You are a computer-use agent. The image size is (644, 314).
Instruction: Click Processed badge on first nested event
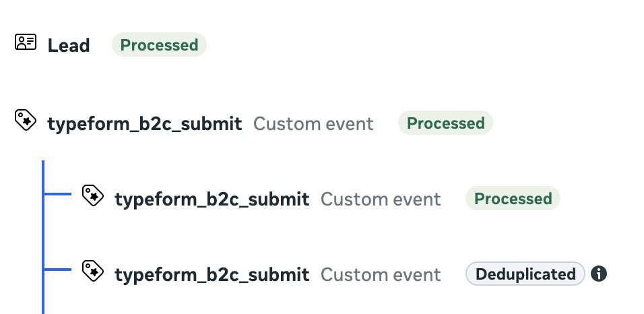(513, 199)
